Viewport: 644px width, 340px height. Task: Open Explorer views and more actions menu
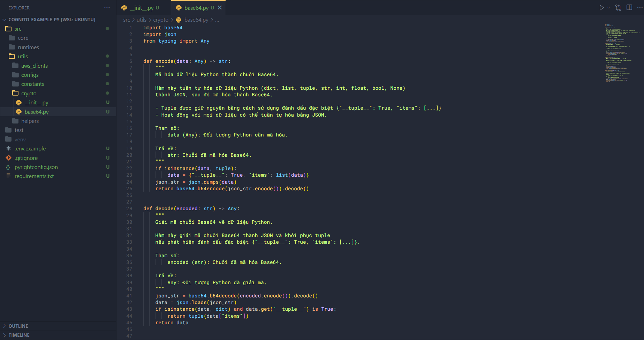click(x=107, y=8)
